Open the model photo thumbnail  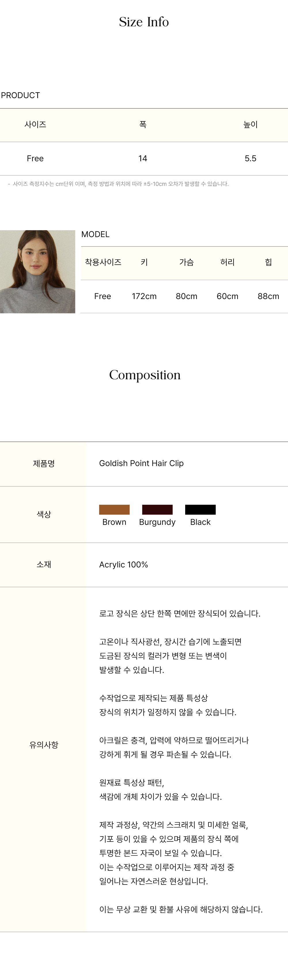37,272
